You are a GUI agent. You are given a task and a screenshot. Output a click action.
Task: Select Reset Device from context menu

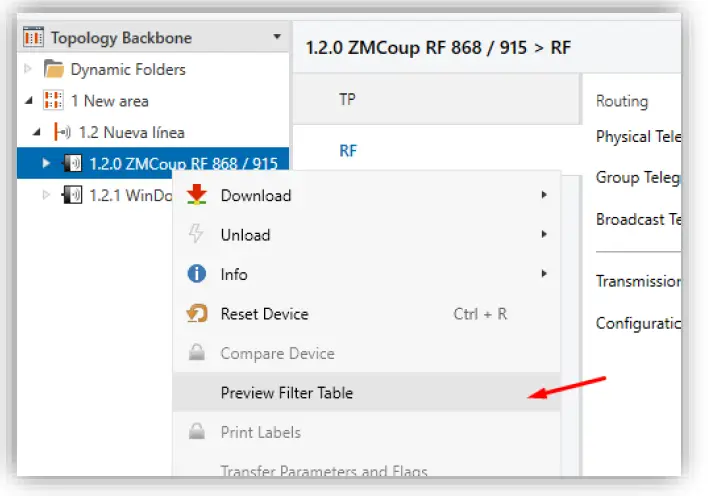tap(264, 314)
